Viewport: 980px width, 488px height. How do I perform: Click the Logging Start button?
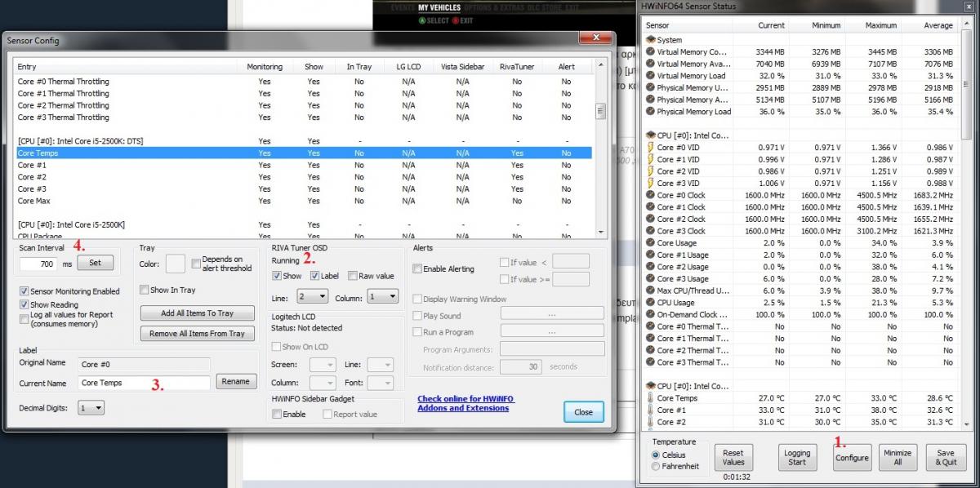pyautogui.click(x=797, y=457)
